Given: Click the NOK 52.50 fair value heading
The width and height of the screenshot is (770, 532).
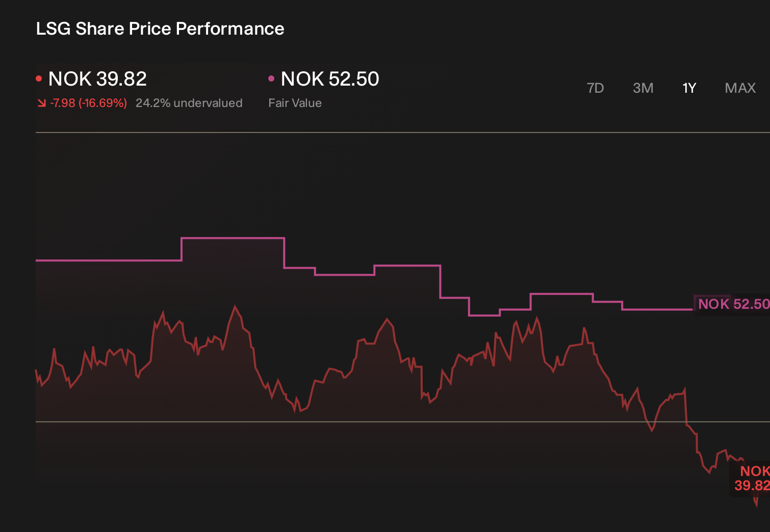Looking at the screenshot, I should pyautogui.click(x=330, y=79).
